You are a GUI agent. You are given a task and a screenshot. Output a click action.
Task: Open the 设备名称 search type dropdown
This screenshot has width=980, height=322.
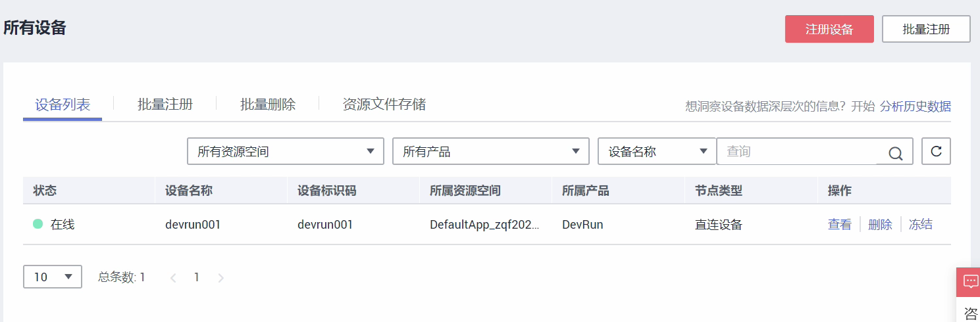pyautogui.click(x=656, y=151)
